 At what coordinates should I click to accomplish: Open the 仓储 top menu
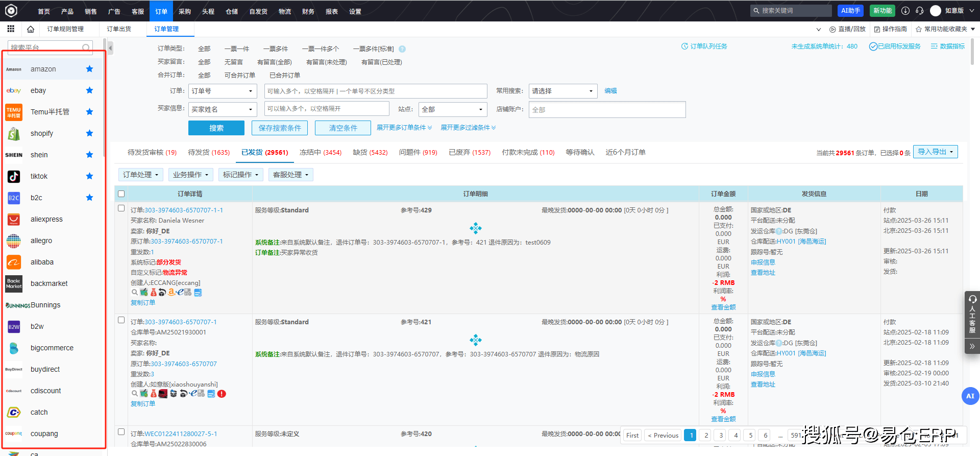click(232, 11)
